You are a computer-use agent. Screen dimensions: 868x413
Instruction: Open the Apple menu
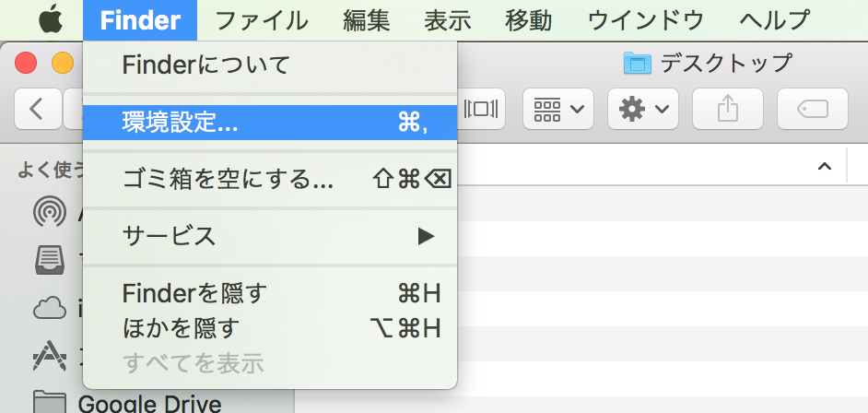(x=51, y=20)
